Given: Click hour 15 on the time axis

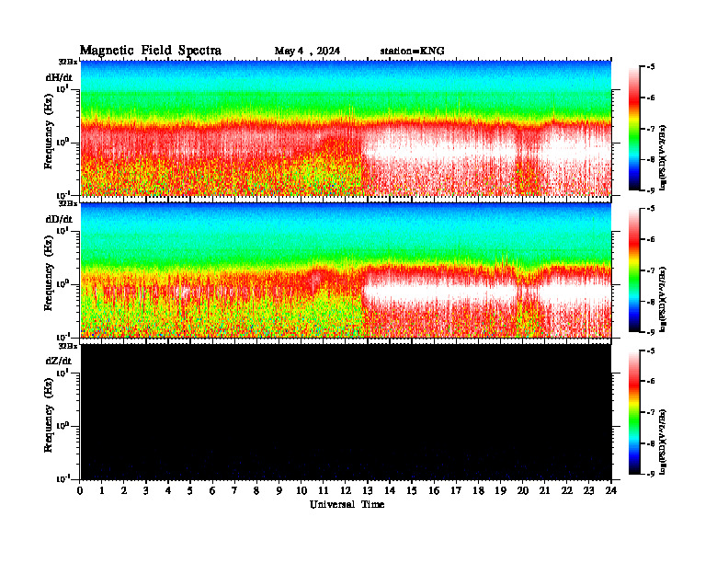Looking at the screenshot, I should pos(412,491).
